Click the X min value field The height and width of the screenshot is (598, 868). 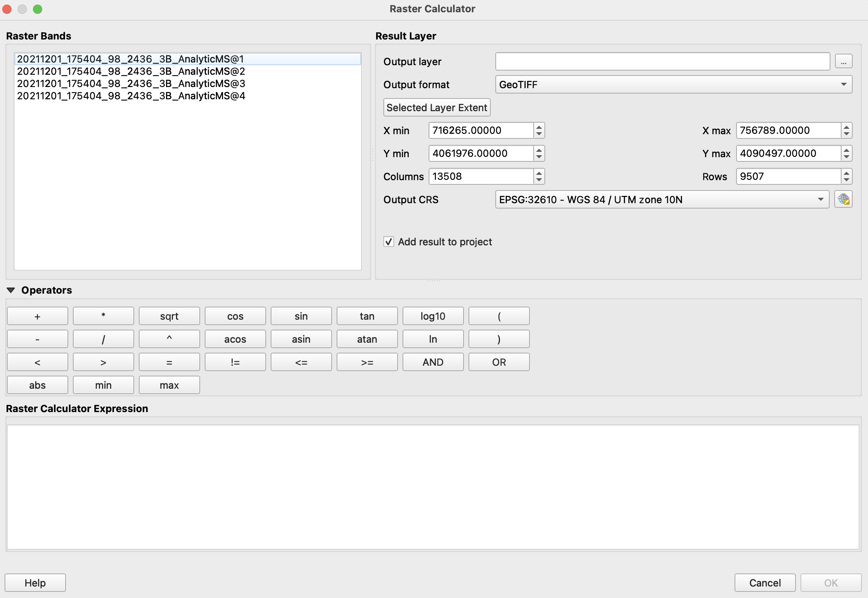(x=481, y=130)
